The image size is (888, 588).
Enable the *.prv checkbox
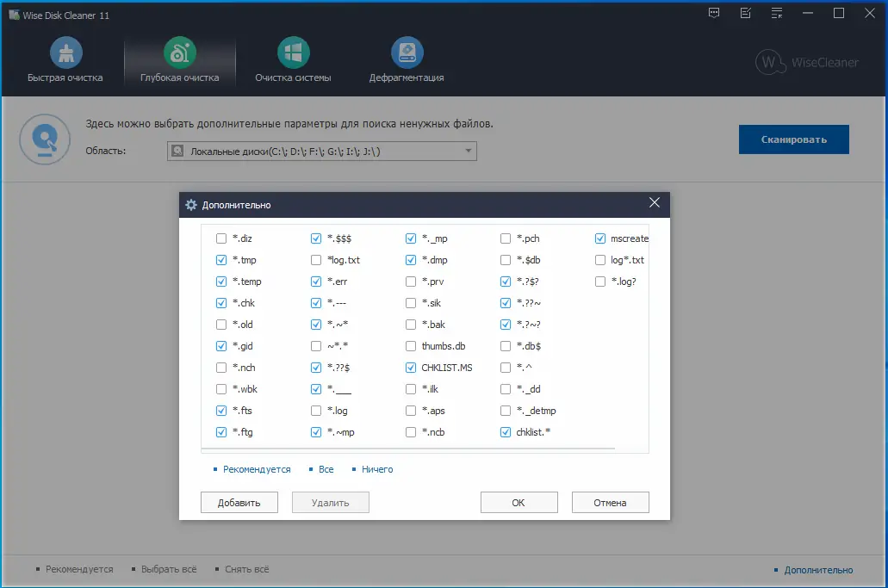pyautogui.click(x=411, y=282)
